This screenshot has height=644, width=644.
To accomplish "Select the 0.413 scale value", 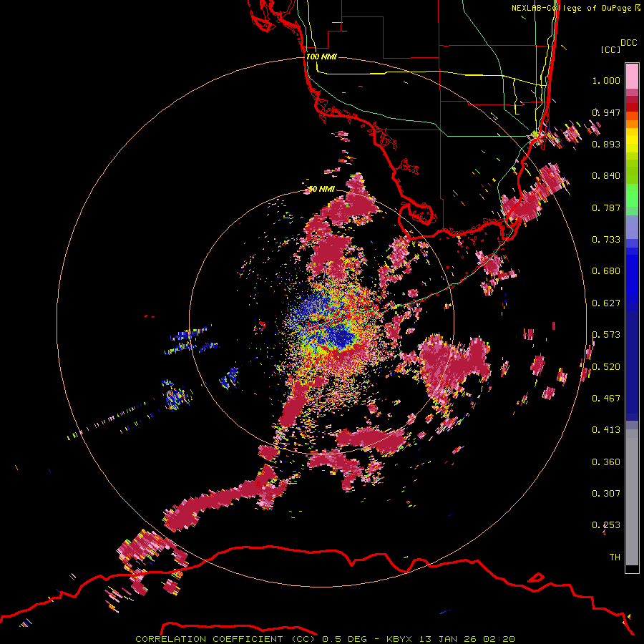I will pos(606,430).
